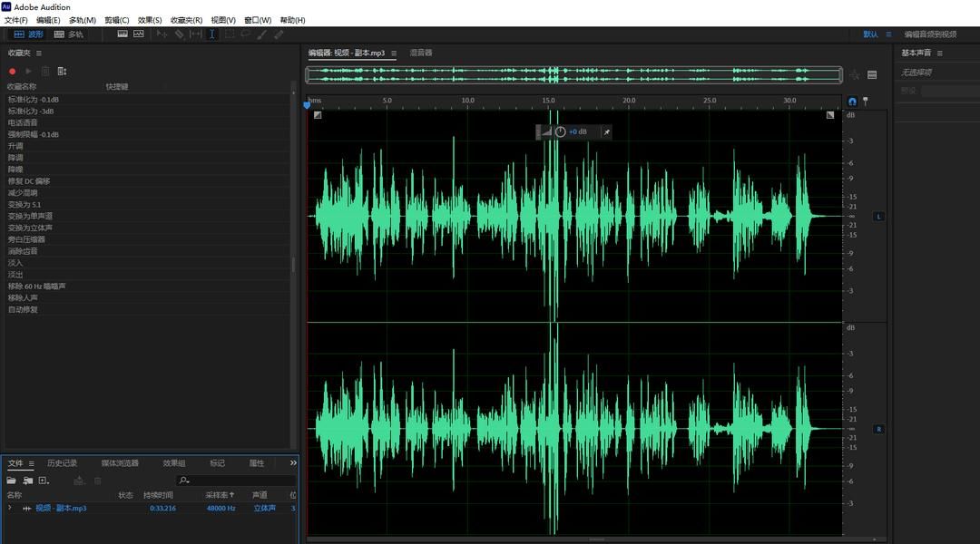Screen dimensions: 980x544
Task: Switch to the 历史记录 tab
Action: 62,462
